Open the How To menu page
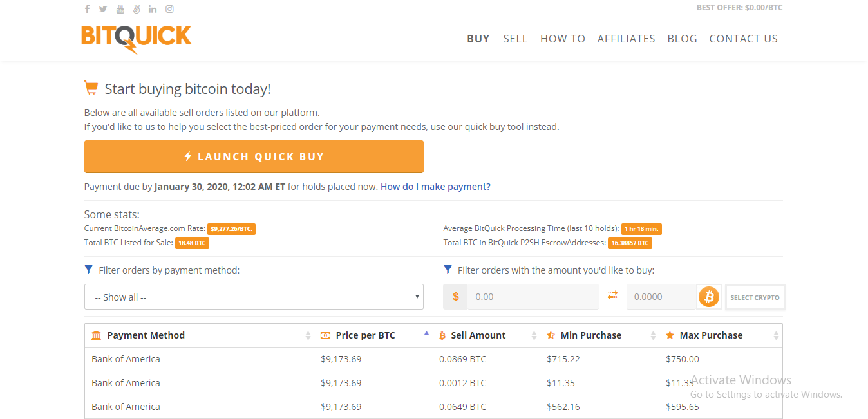This screenshot has height=419, width=868. tap(562, 39)
